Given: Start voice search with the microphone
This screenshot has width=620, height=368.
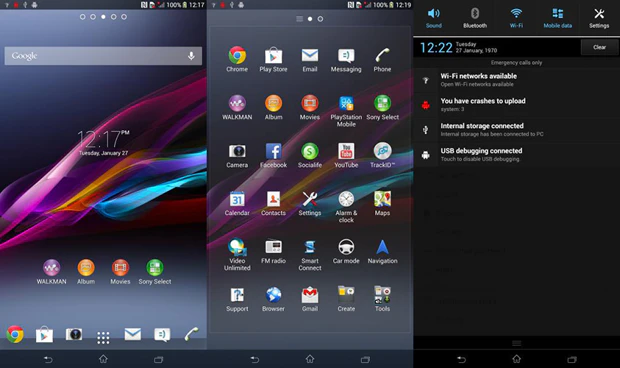Looking at the screenshot, I should coord(191,56).
